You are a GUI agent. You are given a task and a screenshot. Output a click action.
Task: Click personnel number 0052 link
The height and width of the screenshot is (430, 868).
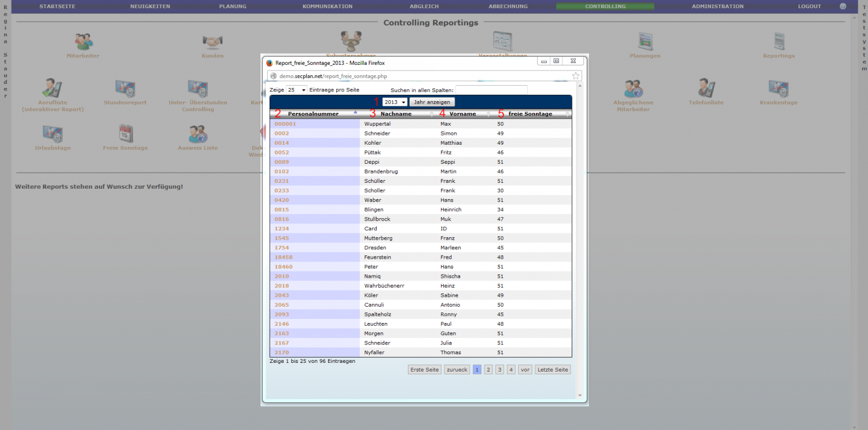tap(282, 153)
